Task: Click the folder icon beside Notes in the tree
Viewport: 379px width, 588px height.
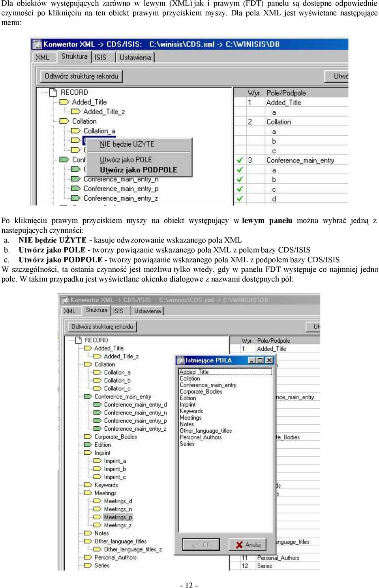Action: click(88, 533)
